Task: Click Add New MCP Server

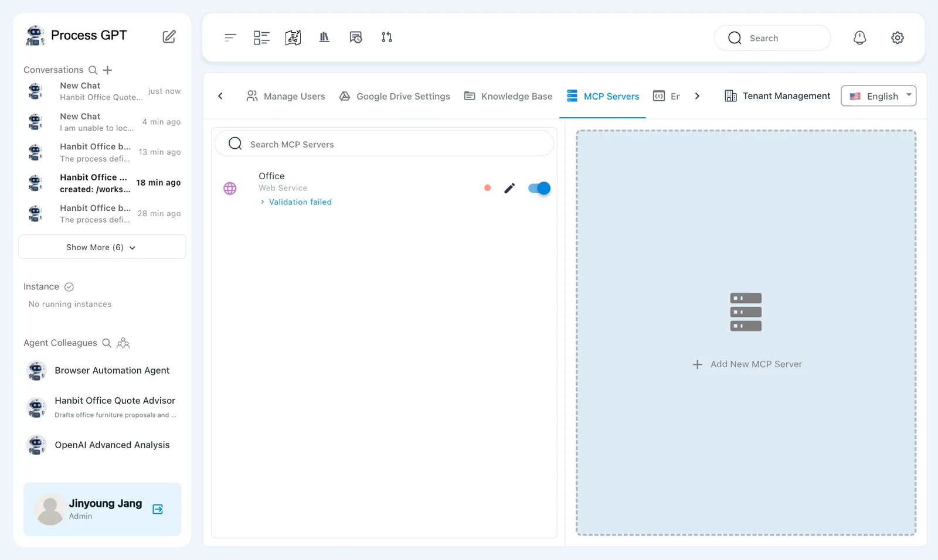Action: 747,364
